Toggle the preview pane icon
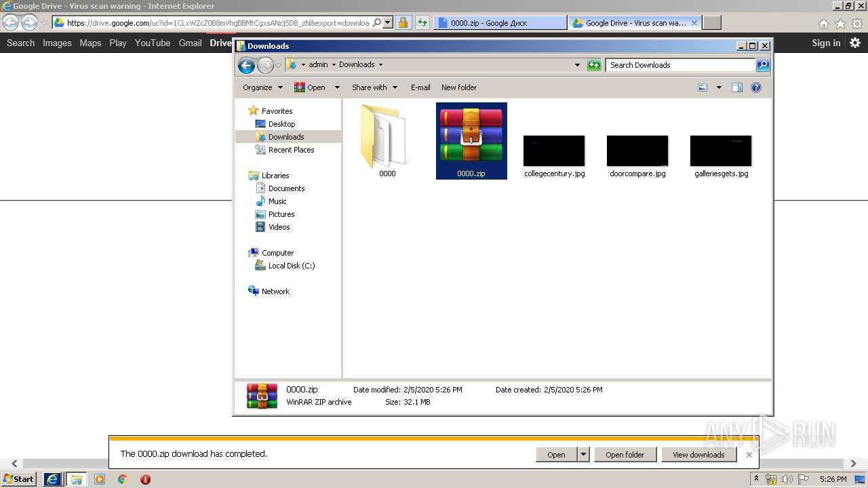The width and height of the screenshot is (868, 488). pos(737,87)
